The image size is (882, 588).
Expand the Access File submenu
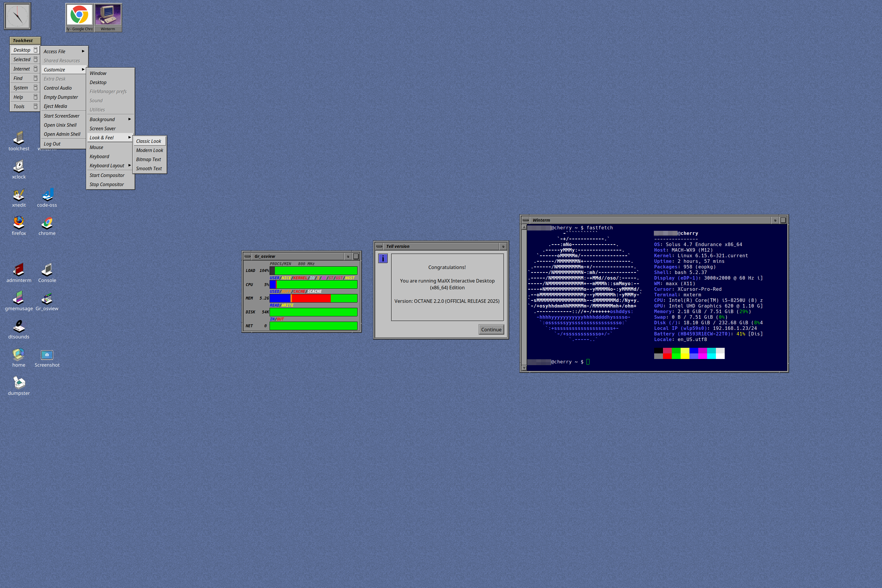click(x=64, y=51)
